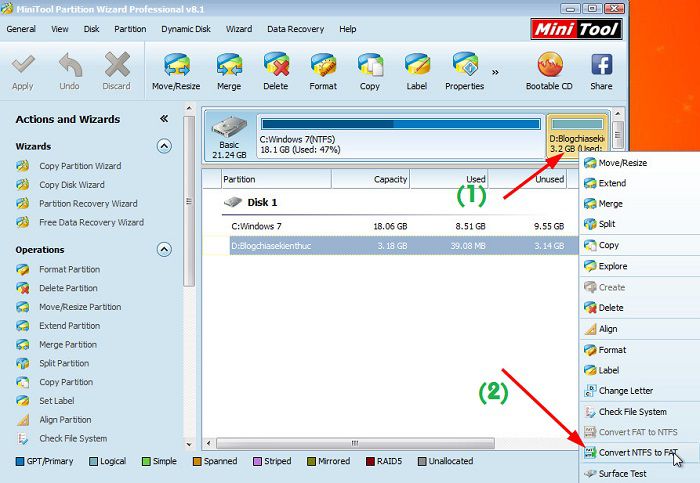This screenshot has width=700, height=483.
Task: Click the Delete partition toolbar icon
Action: [276, 70]
